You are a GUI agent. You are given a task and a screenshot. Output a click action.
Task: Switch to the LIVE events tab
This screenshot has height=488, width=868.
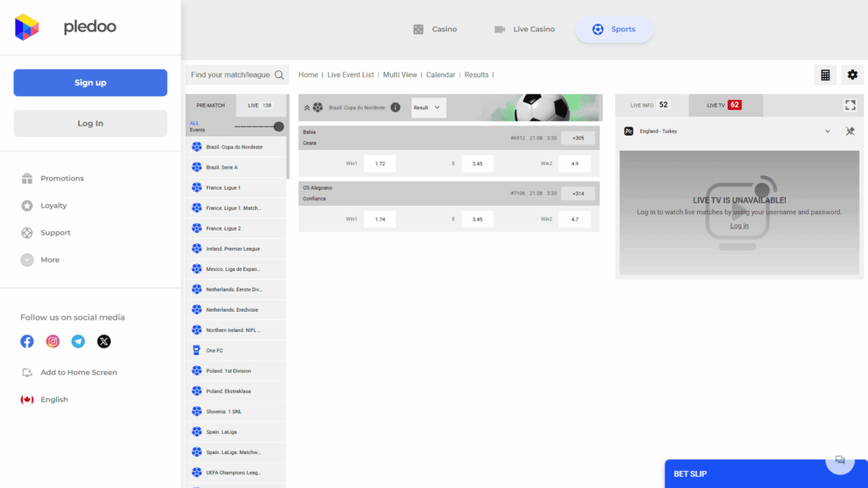point(260,105)
